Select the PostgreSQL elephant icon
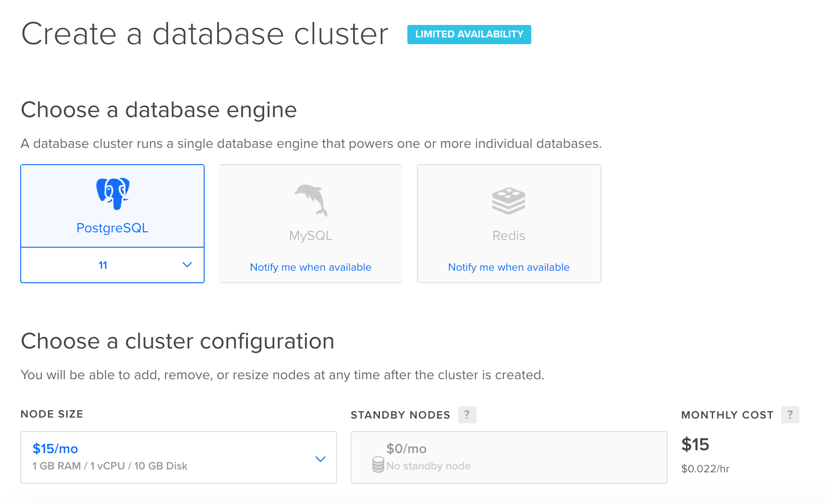Viewport: 832px width, 504px height. (113, 194)
